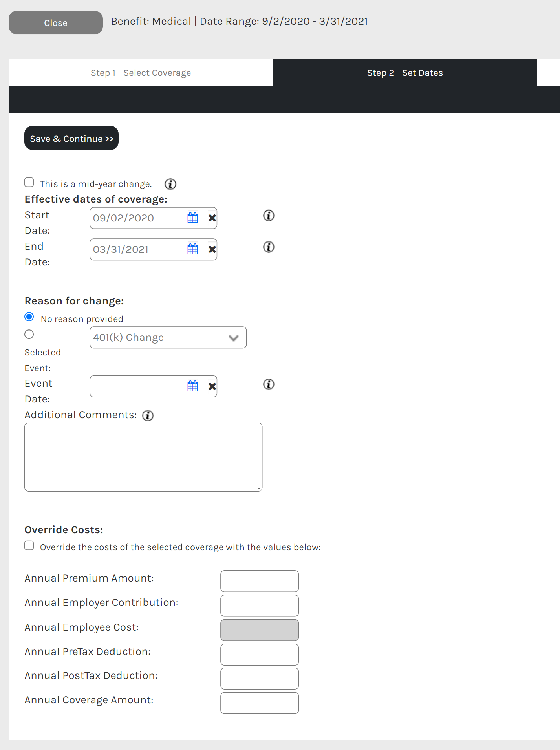The image size is (560, 750).
Task: Switch to Step 2 - Set Dates tab
Action: 405,73
